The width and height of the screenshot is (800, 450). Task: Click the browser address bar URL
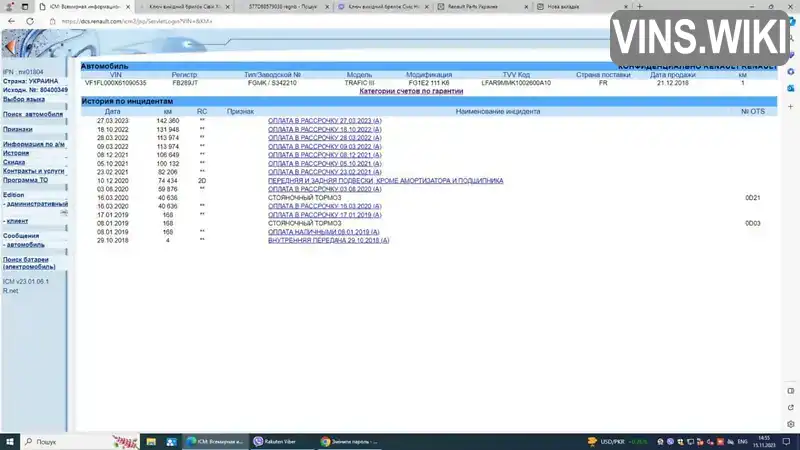(x=137, y=21)
